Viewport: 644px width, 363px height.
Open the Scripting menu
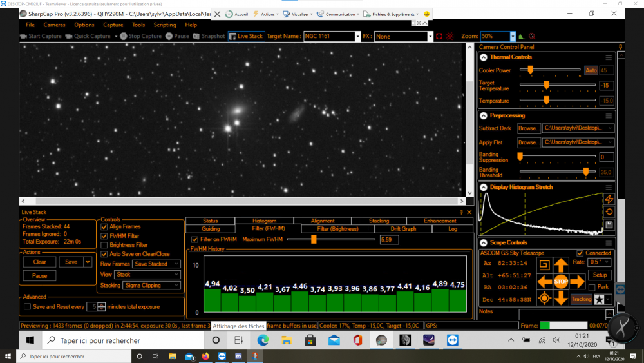pos(165,25)
